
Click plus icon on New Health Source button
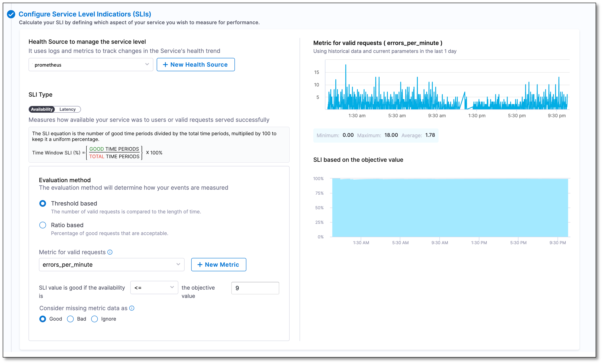(x=165, y=65)
